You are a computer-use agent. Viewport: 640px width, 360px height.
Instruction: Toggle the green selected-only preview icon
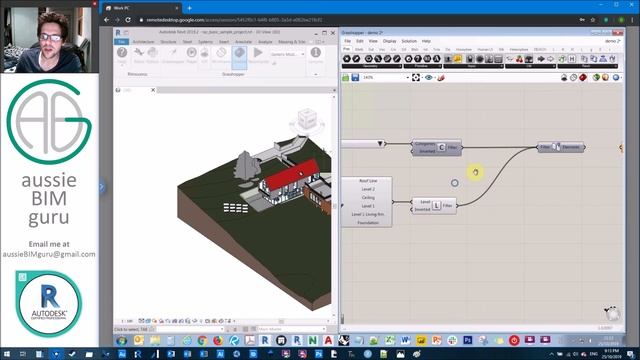[x=596, y=78]
